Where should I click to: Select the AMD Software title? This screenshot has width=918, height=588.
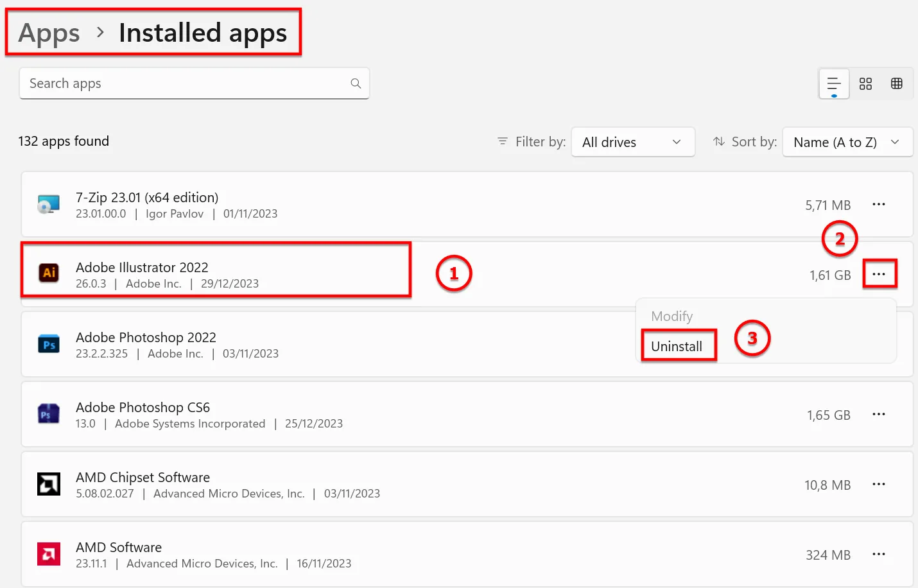click(119, 547)
